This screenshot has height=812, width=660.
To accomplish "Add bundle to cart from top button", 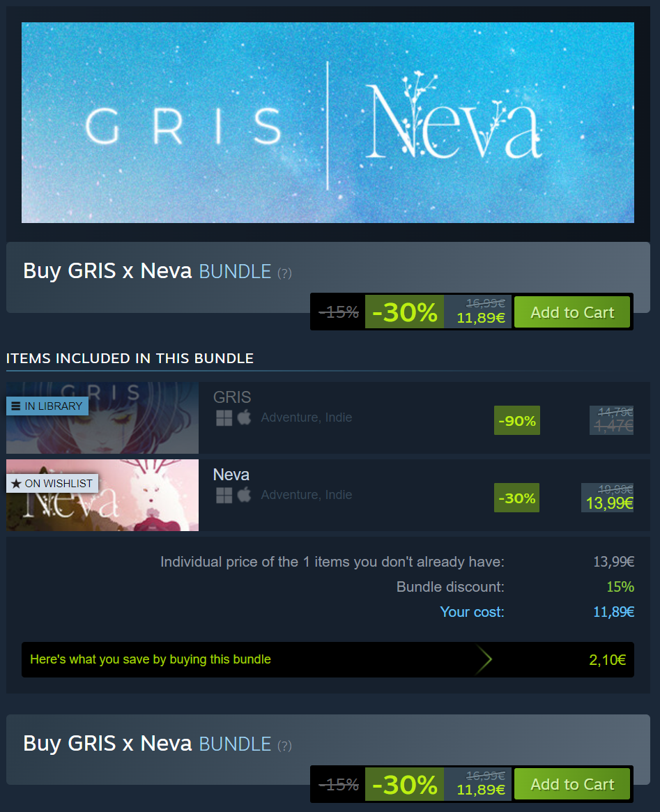I will click(x=572, y=312).
